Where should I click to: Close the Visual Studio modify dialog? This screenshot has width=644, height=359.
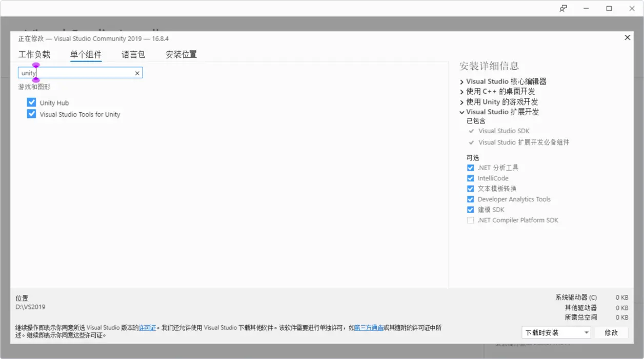click(627, 37)
